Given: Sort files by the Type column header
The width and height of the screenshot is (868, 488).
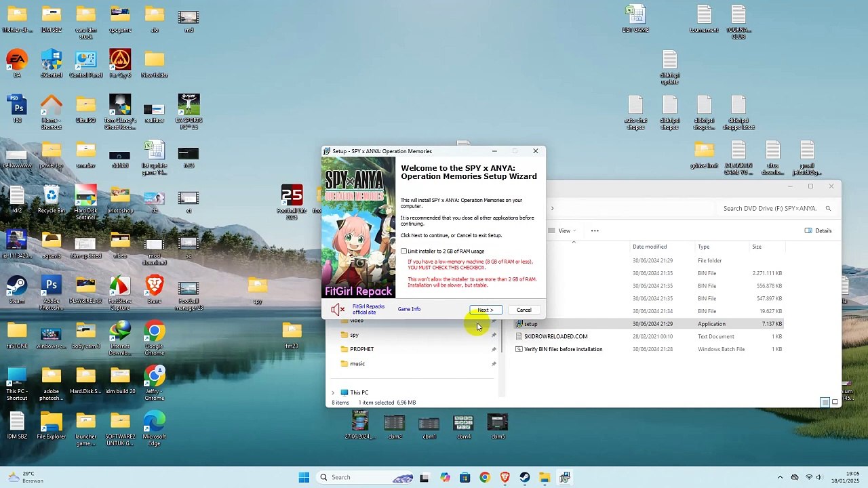Looking at the screenshot, I should [x=704, y=247].
